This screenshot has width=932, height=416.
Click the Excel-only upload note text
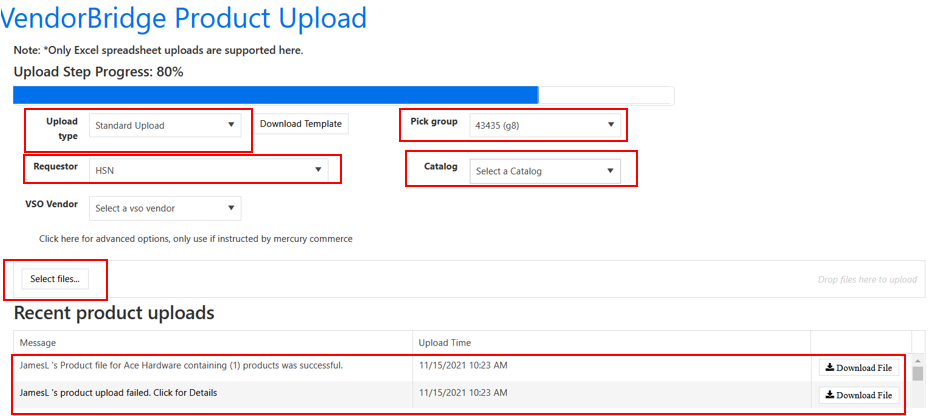(159, 51)
